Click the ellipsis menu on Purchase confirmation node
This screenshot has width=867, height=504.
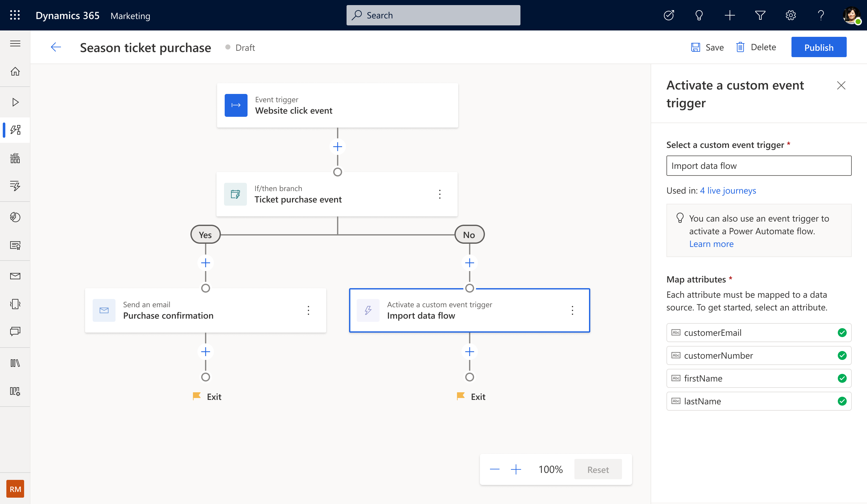(309, 310)
